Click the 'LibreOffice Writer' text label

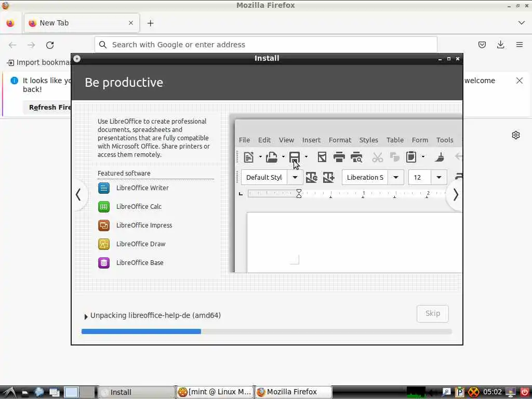[x=142, y=188]
